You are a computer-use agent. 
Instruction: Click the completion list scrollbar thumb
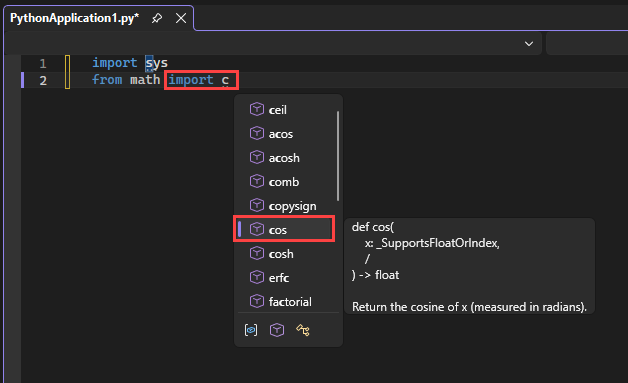pyautogui.click(x=338, y=156)
